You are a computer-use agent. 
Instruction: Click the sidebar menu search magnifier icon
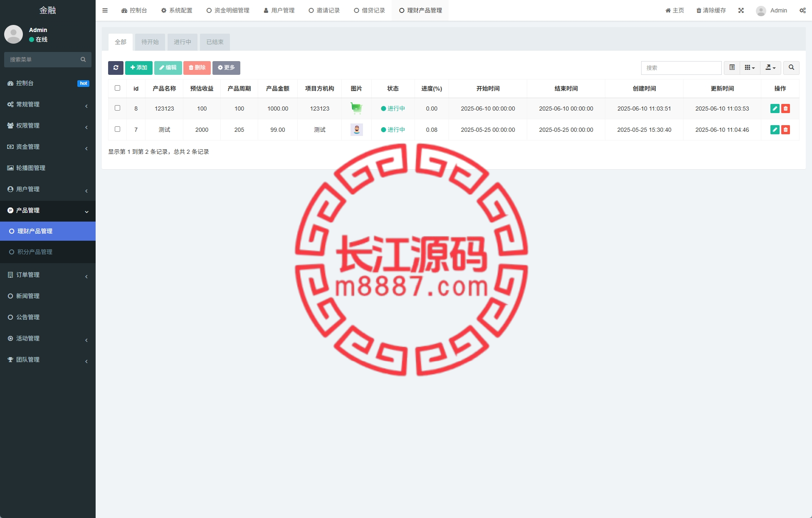pyautogui.click(x=83, y=59)
